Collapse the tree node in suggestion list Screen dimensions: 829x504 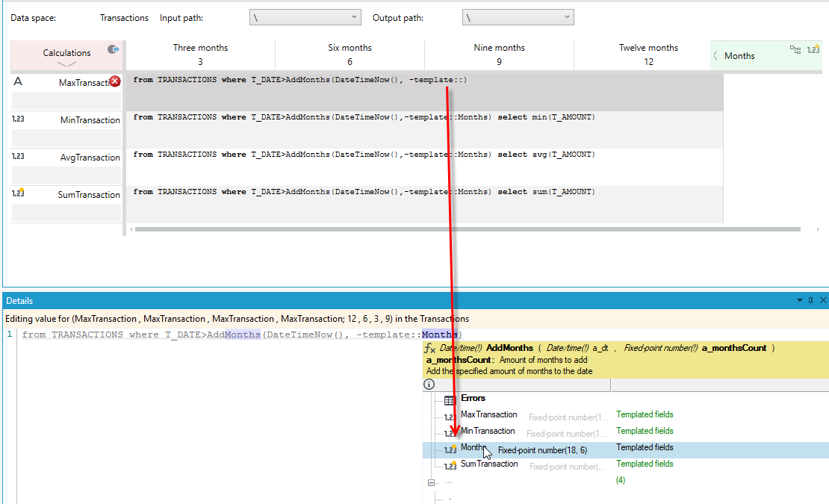432,482
